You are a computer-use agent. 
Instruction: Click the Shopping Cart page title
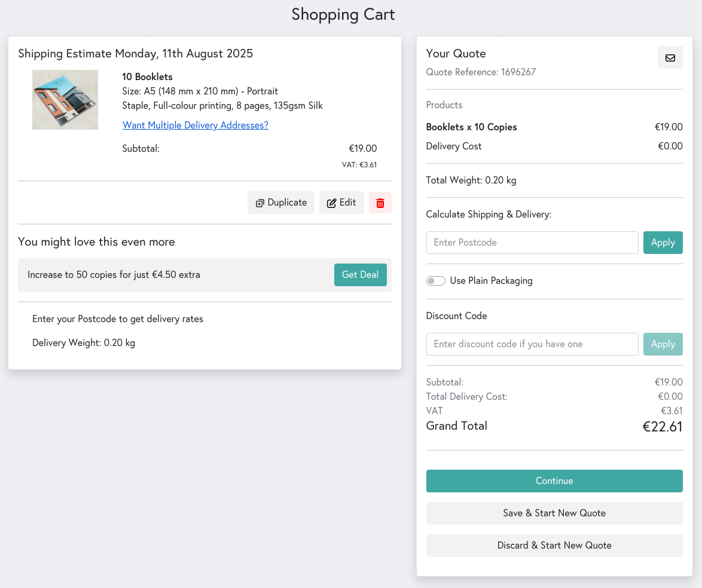coord(343,14)
